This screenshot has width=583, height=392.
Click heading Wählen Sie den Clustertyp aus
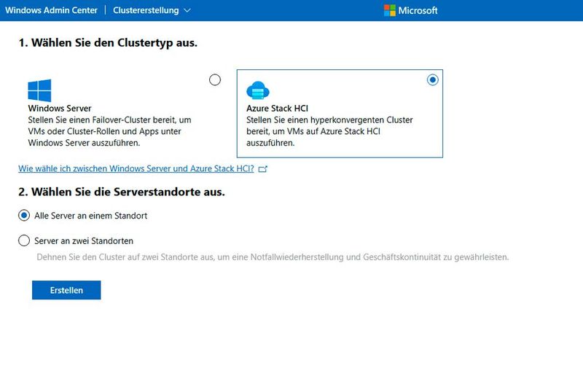(108, 43)
